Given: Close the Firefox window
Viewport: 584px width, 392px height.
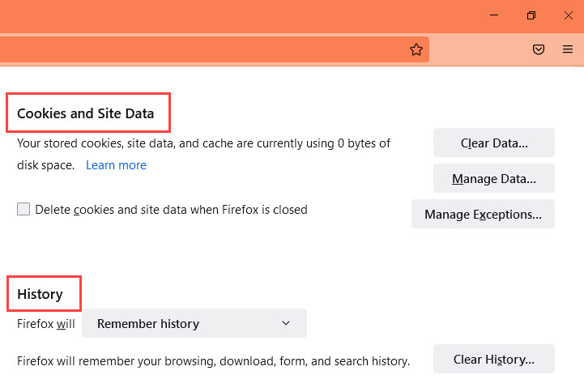Looking at the screenshot, I should tap(568, 15).
